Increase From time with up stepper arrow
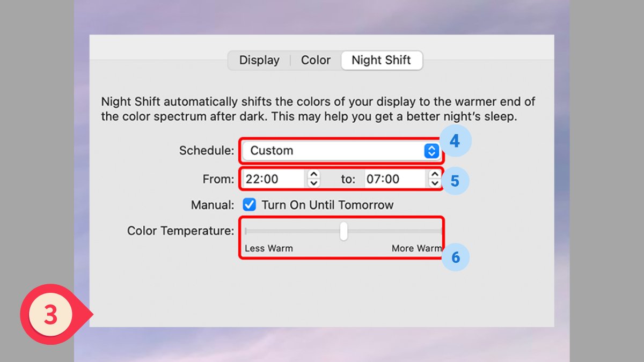The image size is (644, 362). [x=314, y=174]
